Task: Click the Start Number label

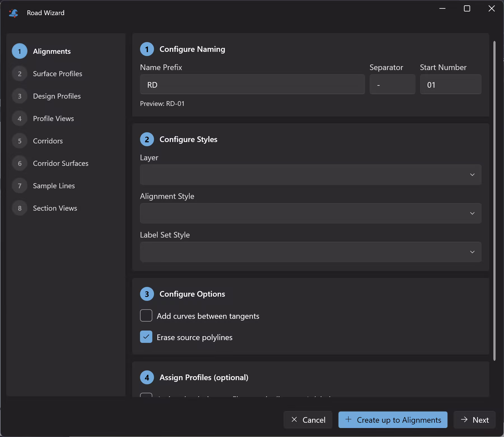Action: click(443, 67)
